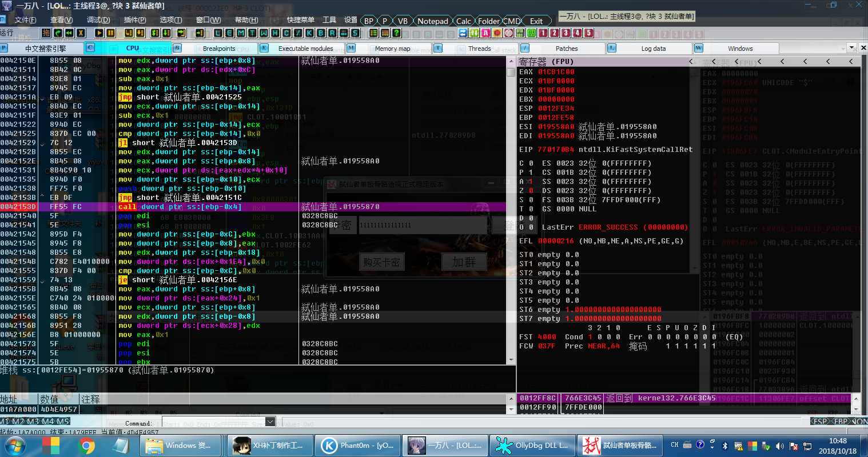This screenshot has height=457, width=868.
Task: Click the BP hexagon button
Action: pyautogui.click(x=369, y=21)
